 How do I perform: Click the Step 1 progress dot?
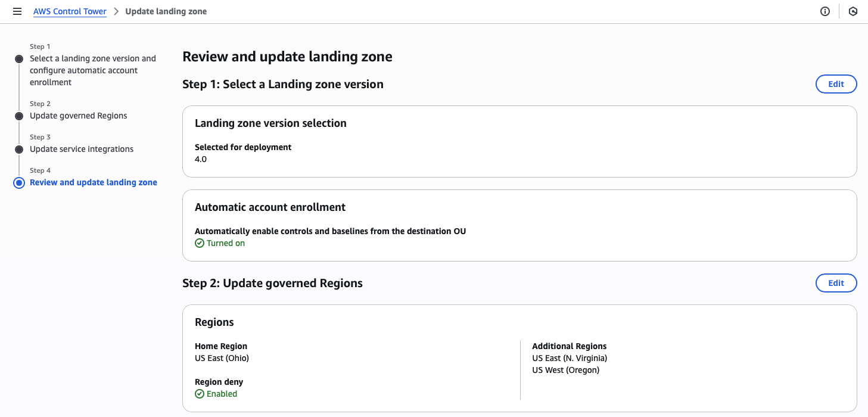18,58
